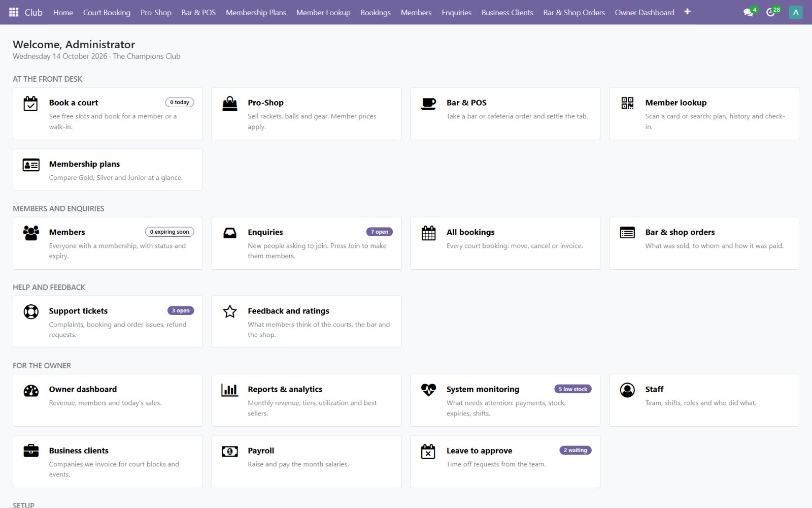Click the Membership plans ID card icon
Image resolution: width=812 pixels, height=508 pixels.
pyautogui.click(x=31, y=165)
